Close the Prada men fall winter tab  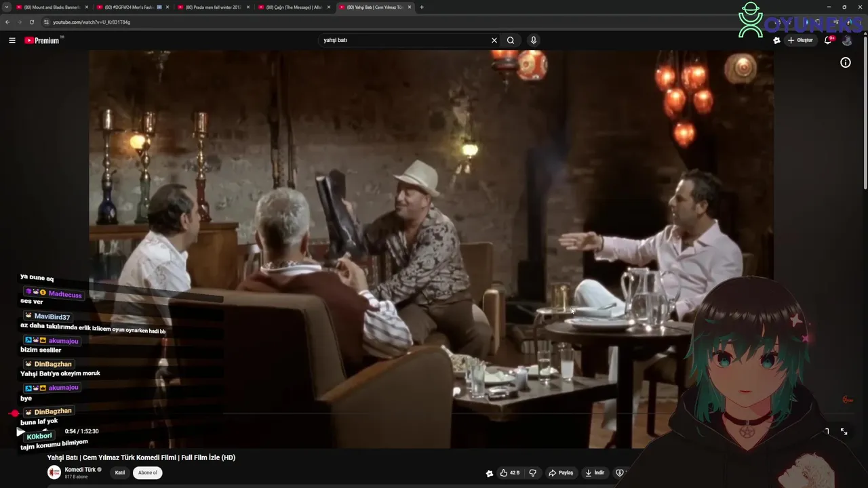(248, 7)
